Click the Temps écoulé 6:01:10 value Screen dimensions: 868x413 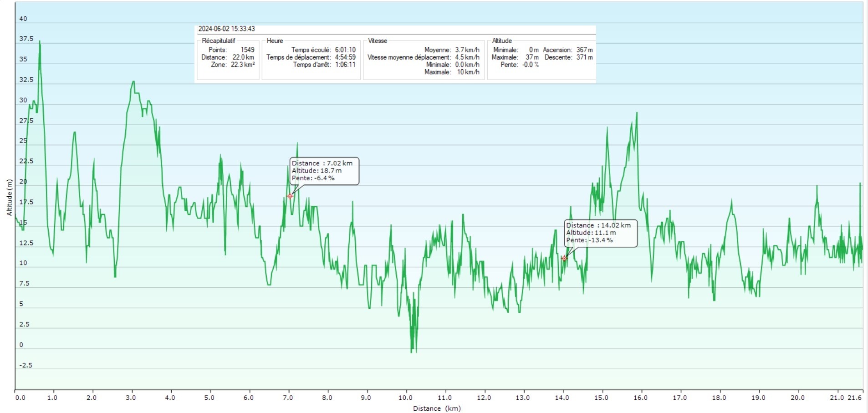point(345,50)
